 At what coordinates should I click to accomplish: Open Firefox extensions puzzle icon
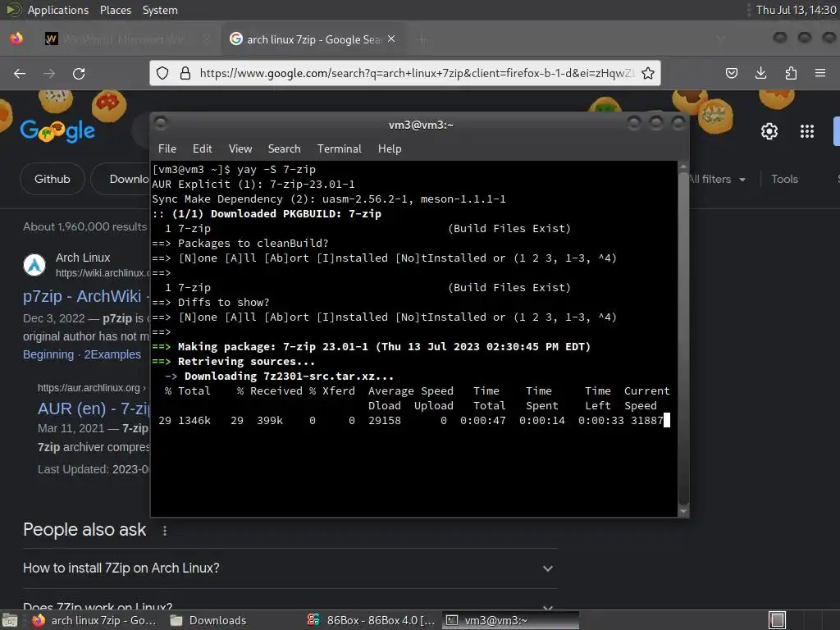[x=791, y=73]
